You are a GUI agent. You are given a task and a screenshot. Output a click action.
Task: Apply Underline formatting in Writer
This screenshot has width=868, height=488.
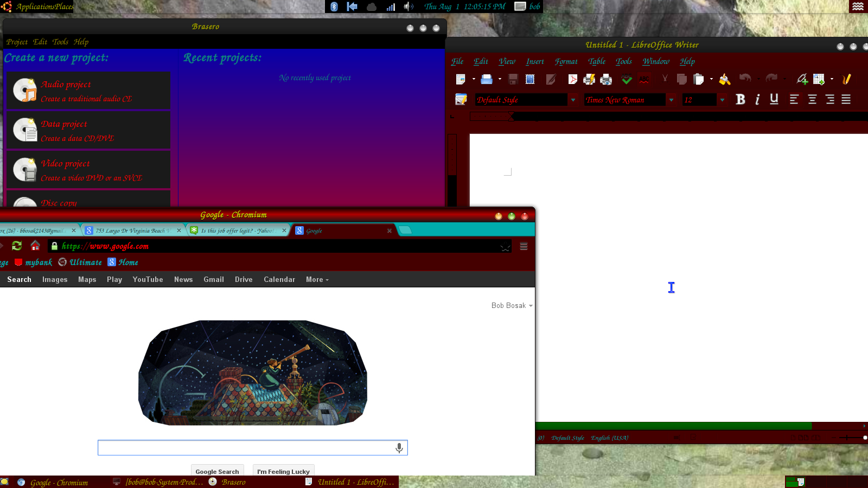click(x=774, y=99)
